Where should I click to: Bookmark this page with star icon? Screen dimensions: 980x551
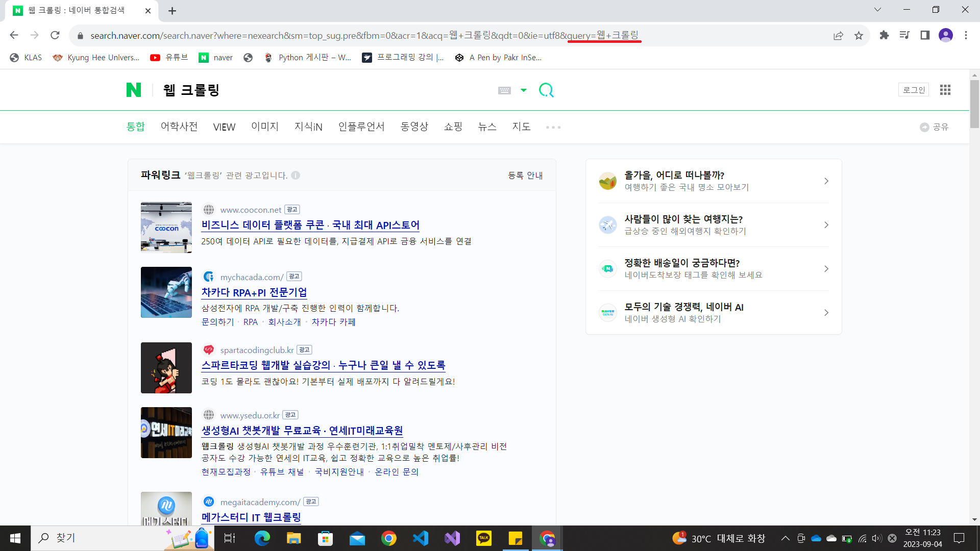tap(859, 35)
